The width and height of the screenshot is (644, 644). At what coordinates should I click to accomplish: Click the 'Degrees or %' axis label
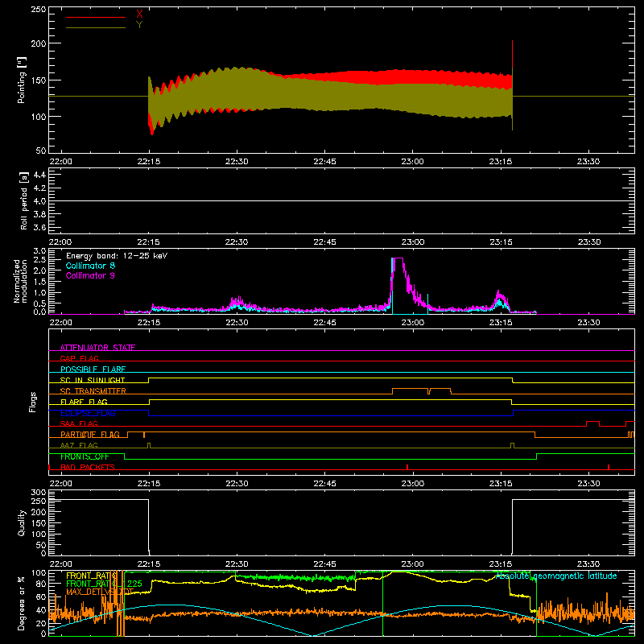(22, 603)
